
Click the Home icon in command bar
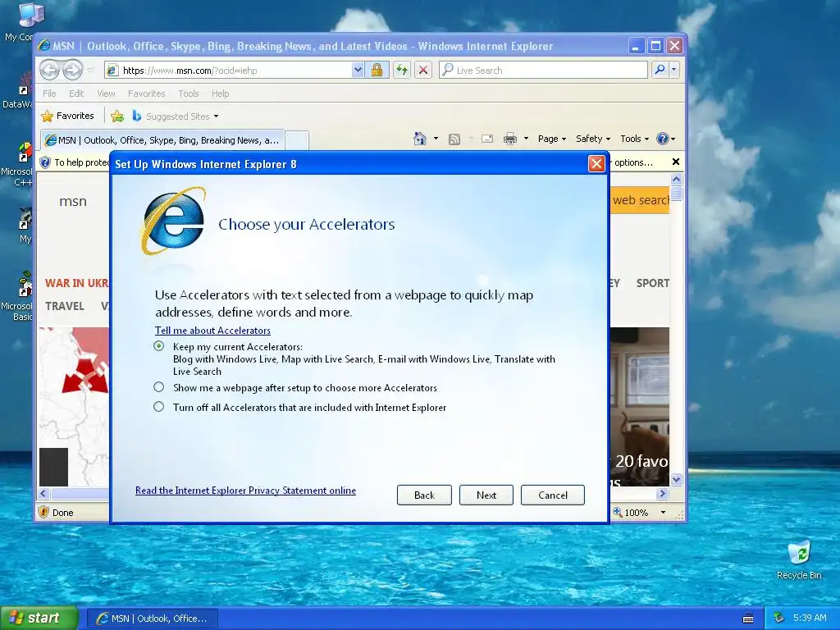tap(420, 139)
